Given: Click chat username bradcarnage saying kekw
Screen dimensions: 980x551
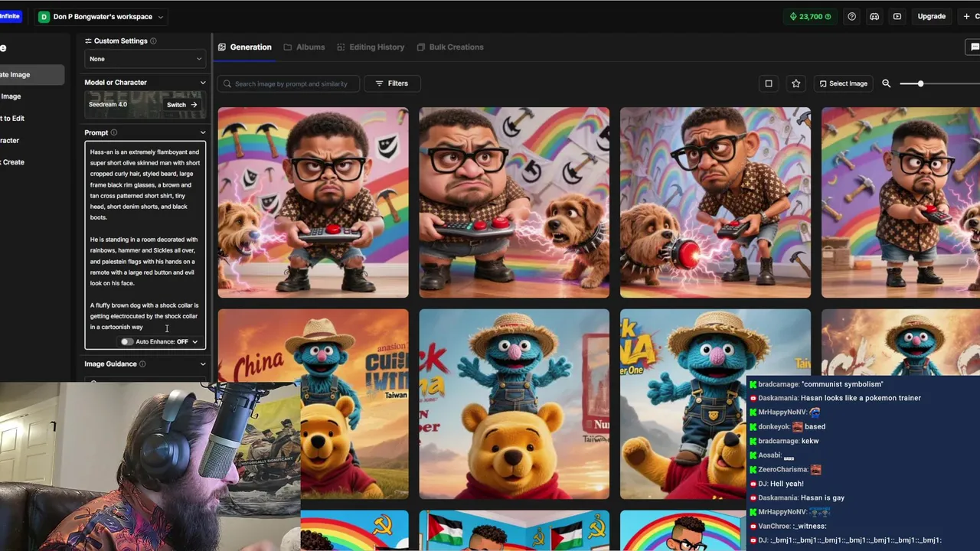Looking at the screenshot, I should tap(778, 441).
